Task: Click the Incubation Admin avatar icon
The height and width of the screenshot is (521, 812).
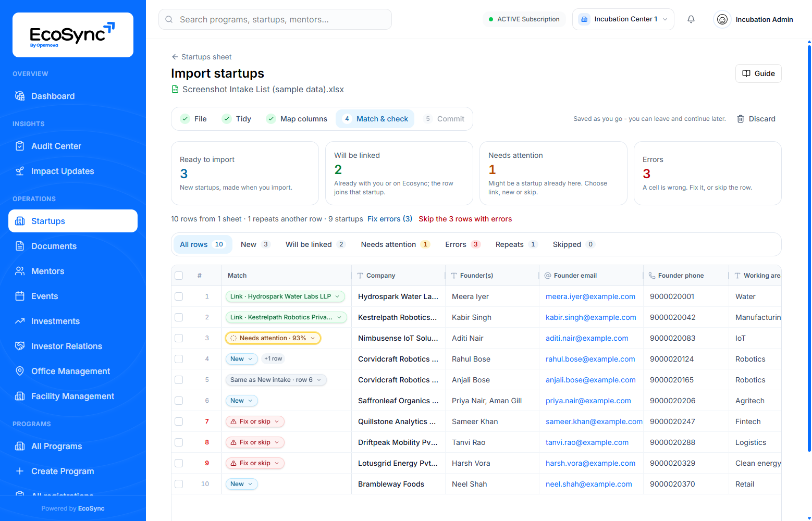Action: click(x=722, y=19)
